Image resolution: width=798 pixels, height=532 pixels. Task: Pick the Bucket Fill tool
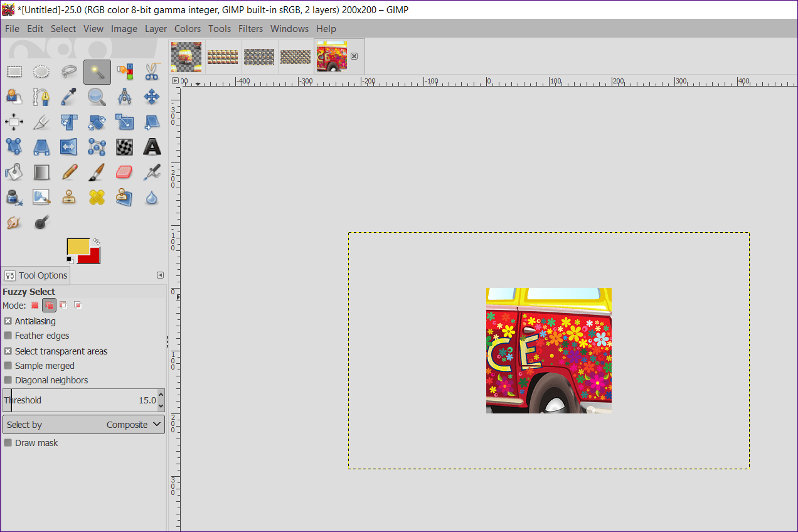pyautogui.click(x=14, y=172)
